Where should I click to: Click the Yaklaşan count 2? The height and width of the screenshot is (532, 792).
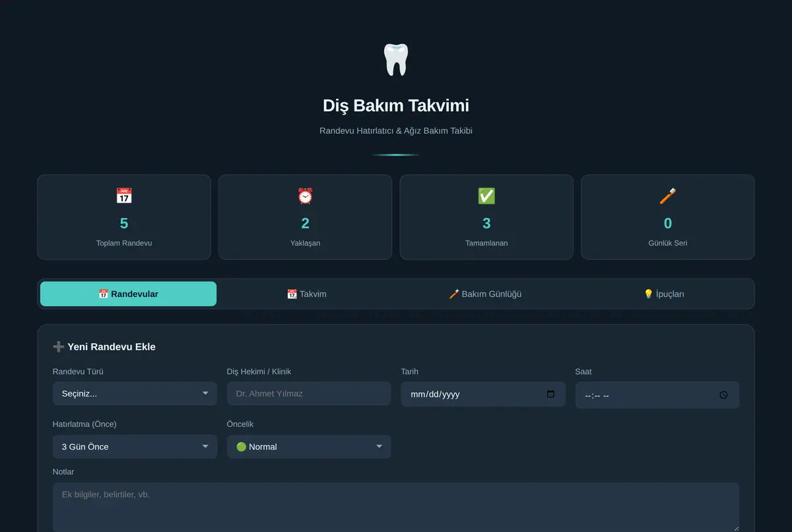(305, 223)
